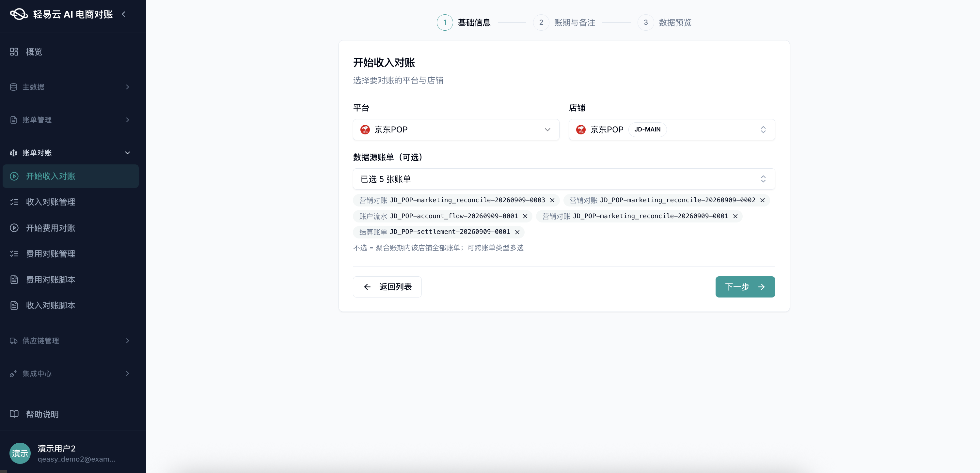Click the 集成中心 plug icon
This screenshot has height=473, width=980.
14,374
